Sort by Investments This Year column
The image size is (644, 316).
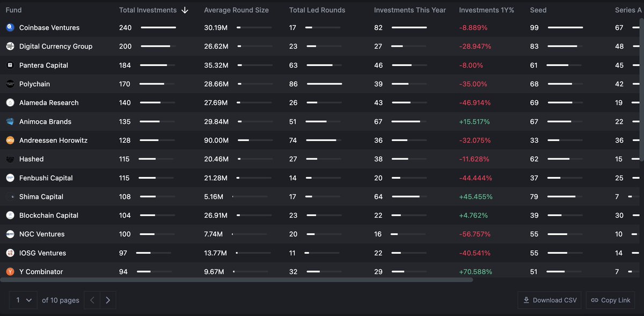410,10
